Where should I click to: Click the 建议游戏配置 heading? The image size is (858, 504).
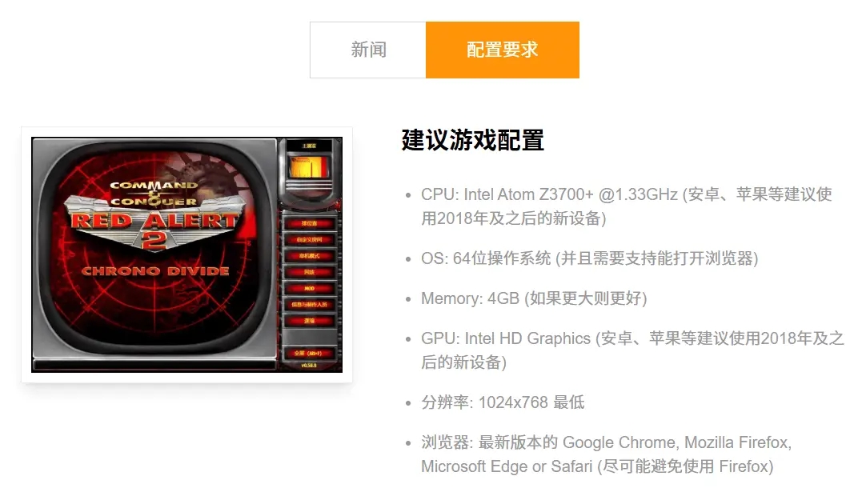coord(473,140)
